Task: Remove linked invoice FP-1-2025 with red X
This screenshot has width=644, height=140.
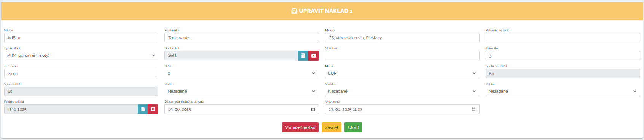Action: (x=153, y=109)
